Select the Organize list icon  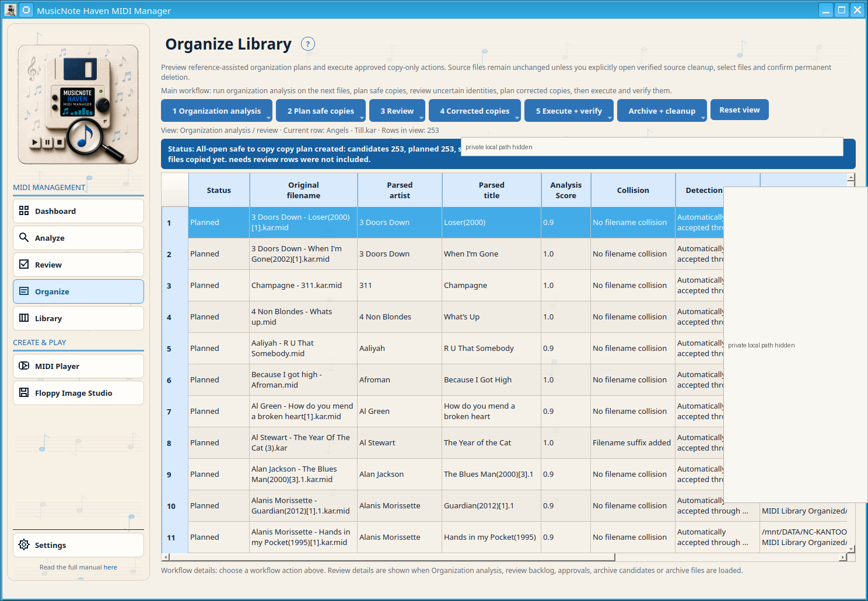click(24, 291)
